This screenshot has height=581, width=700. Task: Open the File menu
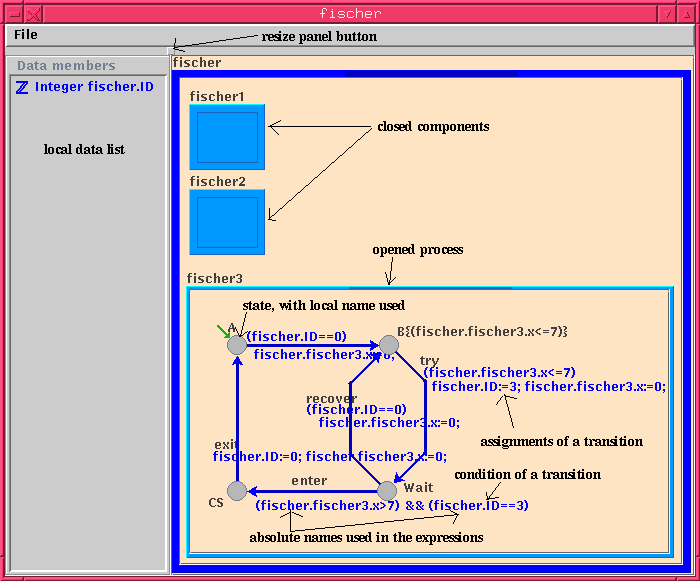click(26, 35)
